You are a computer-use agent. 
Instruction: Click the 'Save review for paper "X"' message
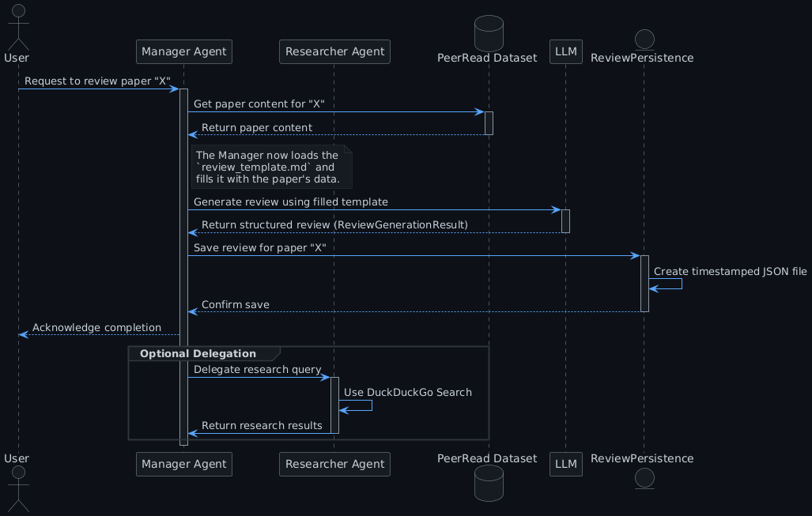point(260,248)
